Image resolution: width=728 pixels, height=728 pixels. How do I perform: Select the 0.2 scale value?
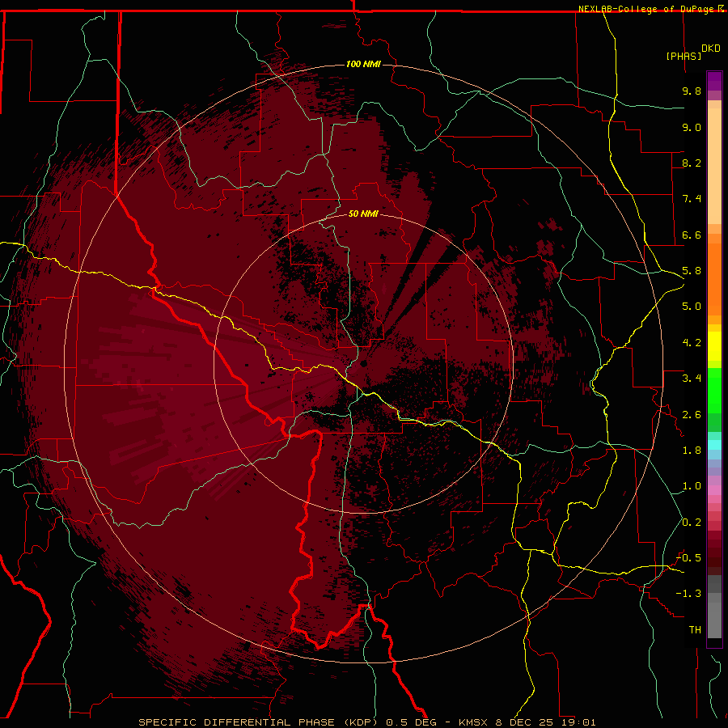click(x=692, y=523)
